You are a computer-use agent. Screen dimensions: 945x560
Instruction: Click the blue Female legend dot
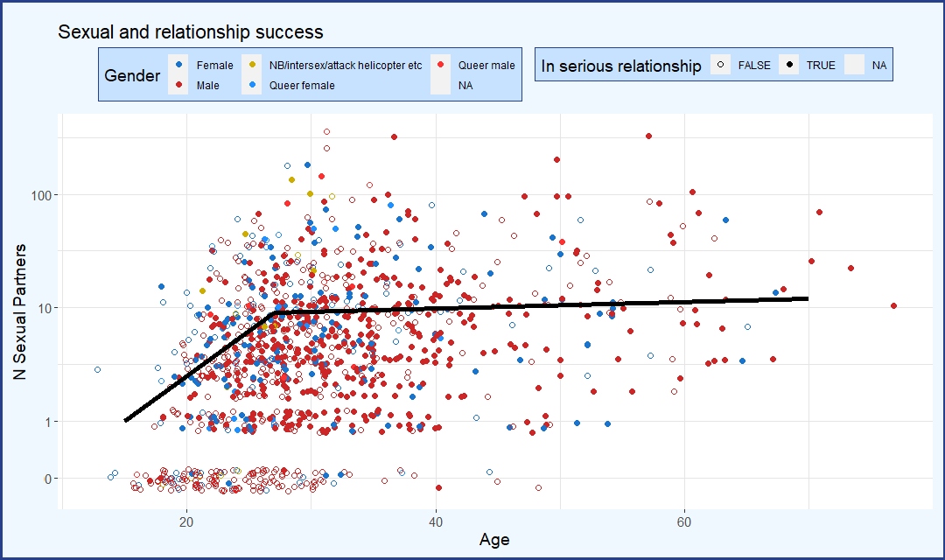[x=178, y=65]
